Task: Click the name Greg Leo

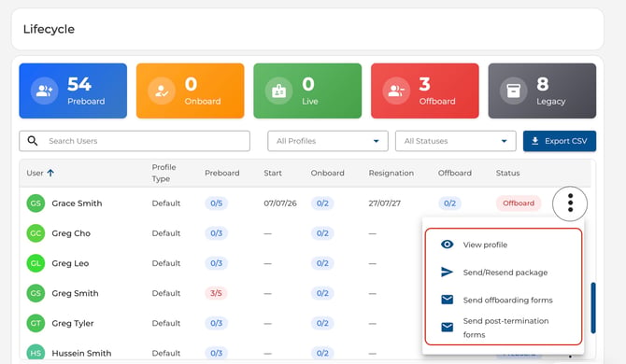Action: 70,263
